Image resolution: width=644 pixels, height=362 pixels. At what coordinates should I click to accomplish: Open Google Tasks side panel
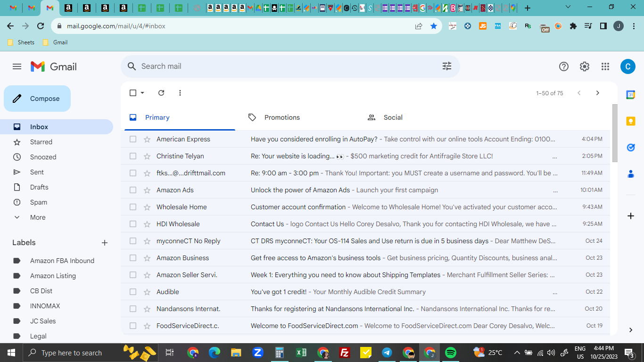(631, 148)
